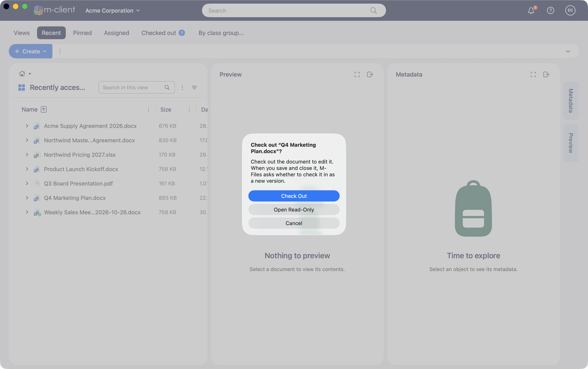Click the Recently accessed grid view icon
The width and height of the screenshot is (588, 369).
tap(22, 87)
